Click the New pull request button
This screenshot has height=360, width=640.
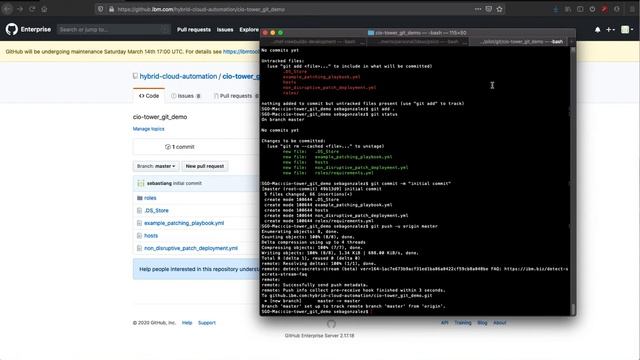[204, 167]
